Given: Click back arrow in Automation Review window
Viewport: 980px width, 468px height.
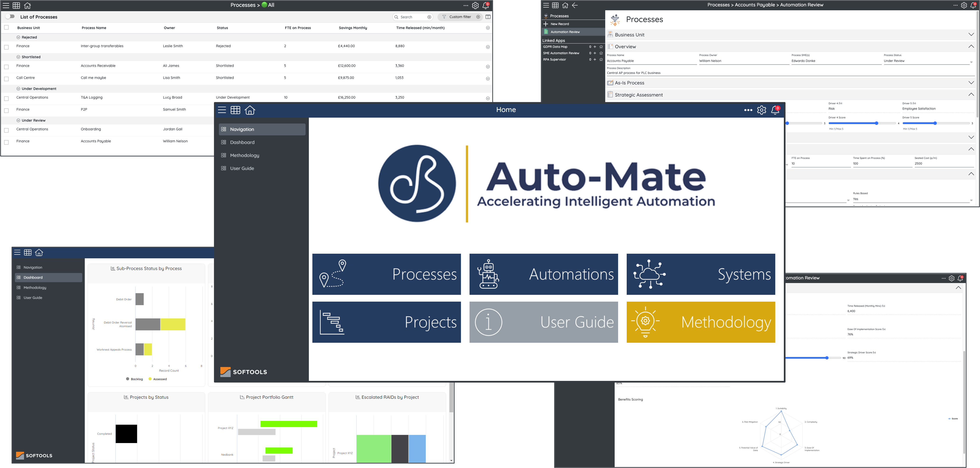Looking at the screenshot, I should (x=575, y=5).
